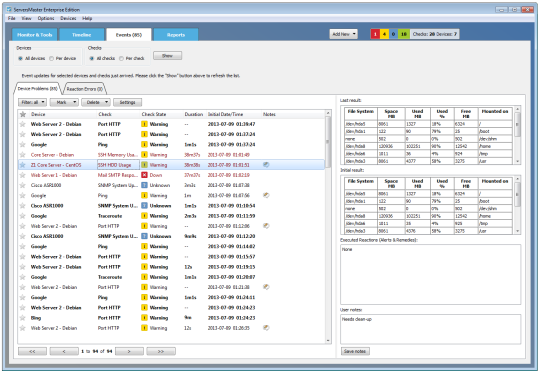Switch to the Timeline tab
The image size is (540, 374).
[x=82, y=35]
